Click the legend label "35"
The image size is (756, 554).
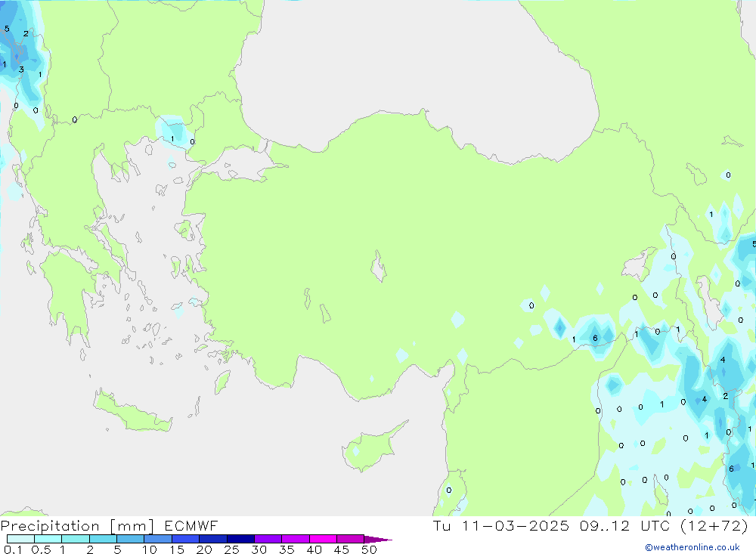coord(287,549)
